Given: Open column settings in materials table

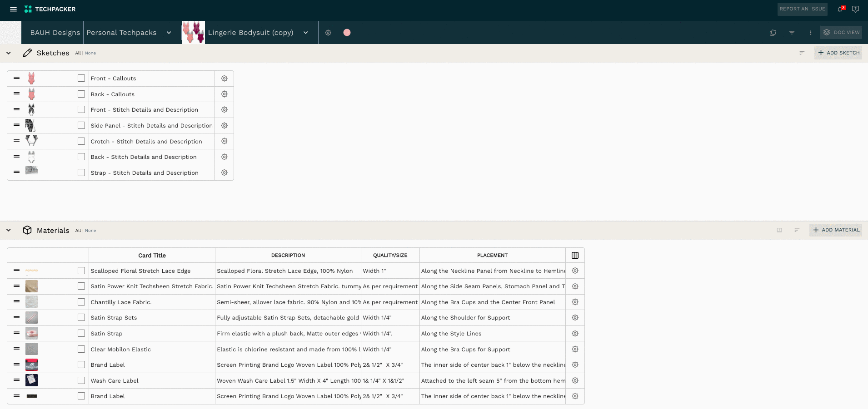Looking at the screenshot, I should (575, 255).
